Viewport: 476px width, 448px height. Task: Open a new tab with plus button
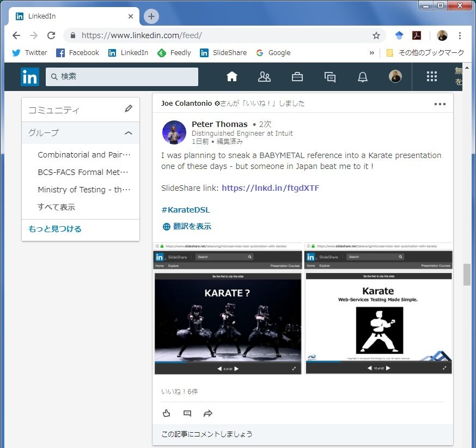(x=151, y=16)
